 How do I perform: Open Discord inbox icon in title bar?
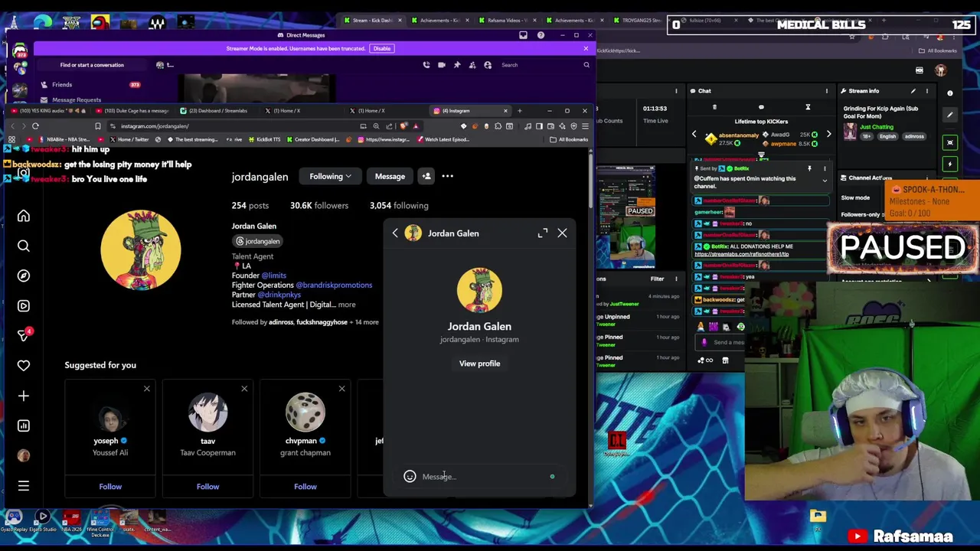coord(523,35)
